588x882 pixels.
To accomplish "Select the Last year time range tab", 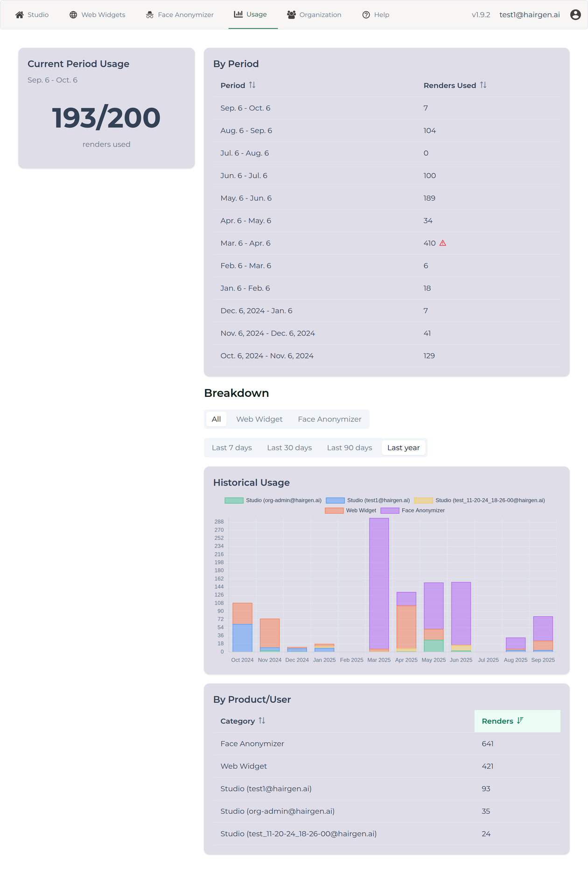I will (x=403, y=447).
